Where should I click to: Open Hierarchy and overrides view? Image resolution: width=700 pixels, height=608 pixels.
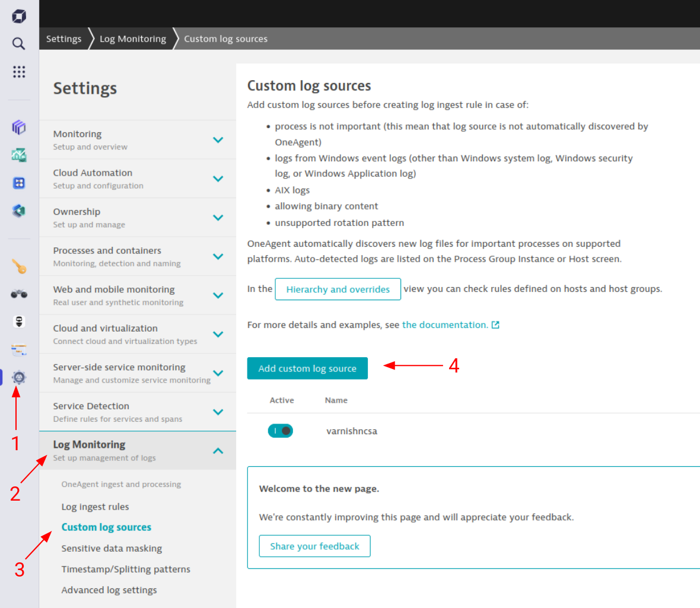[x=338, y=289]
